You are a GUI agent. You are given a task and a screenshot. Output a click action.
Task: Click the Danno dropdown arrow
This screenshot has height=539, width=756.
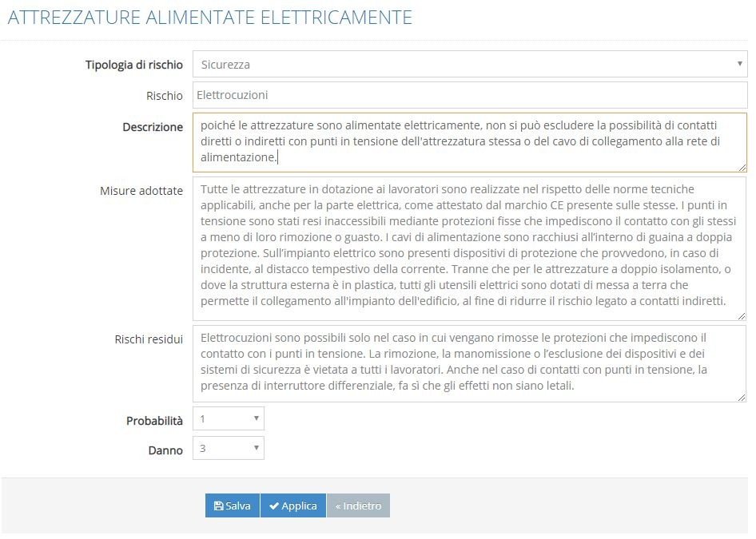click(x=257, y=447)
